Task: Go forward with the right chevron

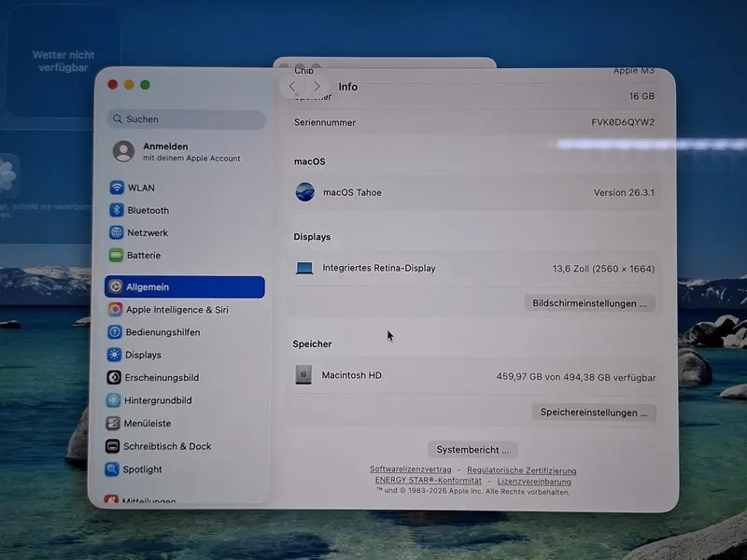Action: [x=317, y=86]
